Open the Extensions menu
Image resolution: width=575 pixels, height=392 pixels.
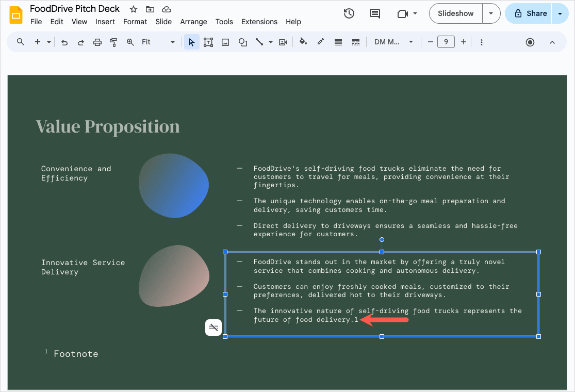259,22
